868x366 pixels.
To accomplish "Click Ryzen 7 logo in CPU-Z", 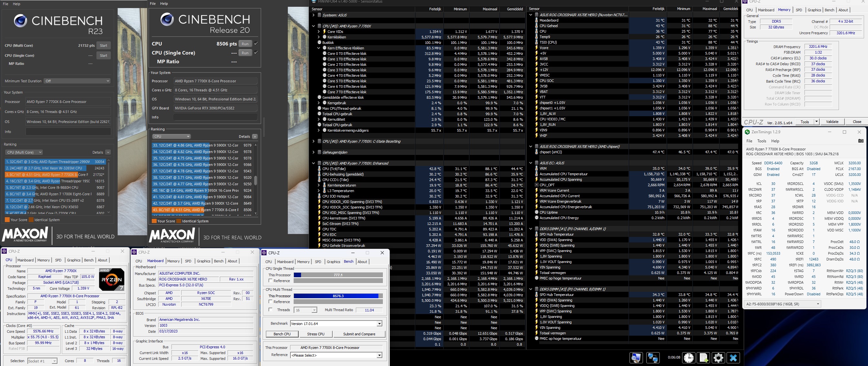I will 112,279.
